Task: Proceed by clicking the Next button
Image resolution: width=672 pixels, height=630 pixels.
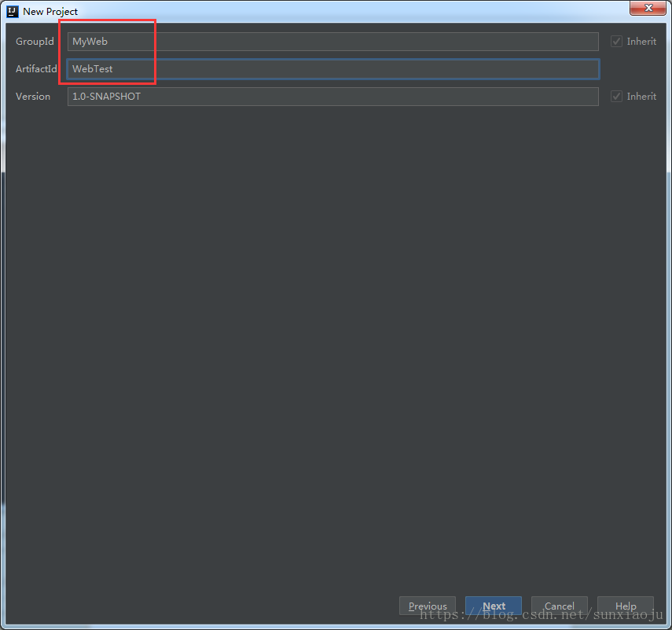Action: 494,606
